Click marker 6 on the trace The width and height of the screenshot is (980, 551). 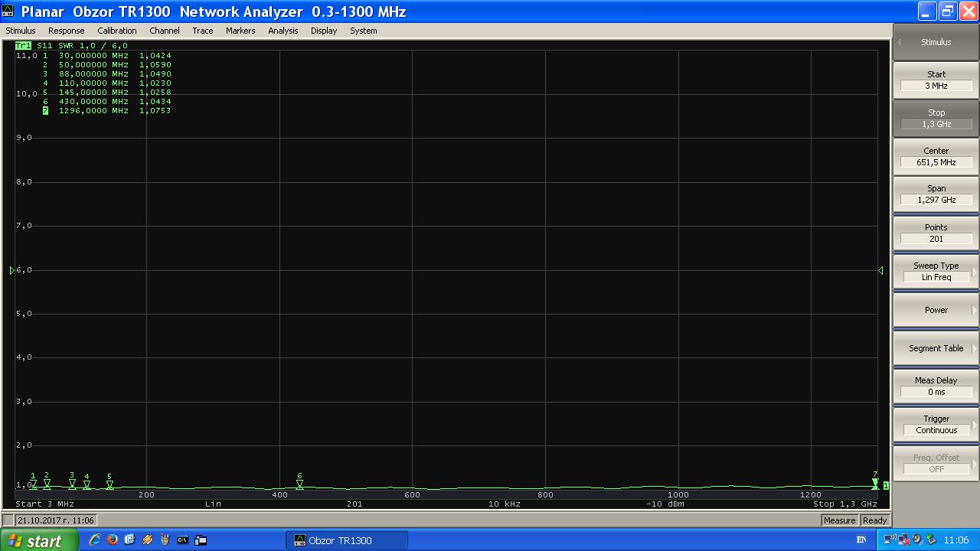299,484
